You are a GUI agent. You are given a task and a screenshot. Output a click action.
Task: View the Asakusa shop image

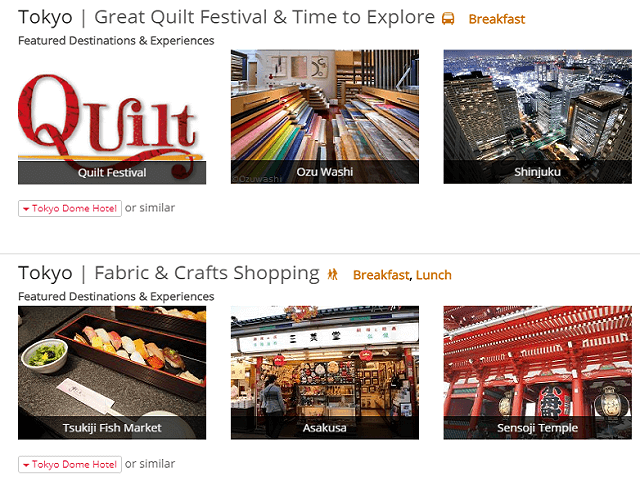(325, 373)
